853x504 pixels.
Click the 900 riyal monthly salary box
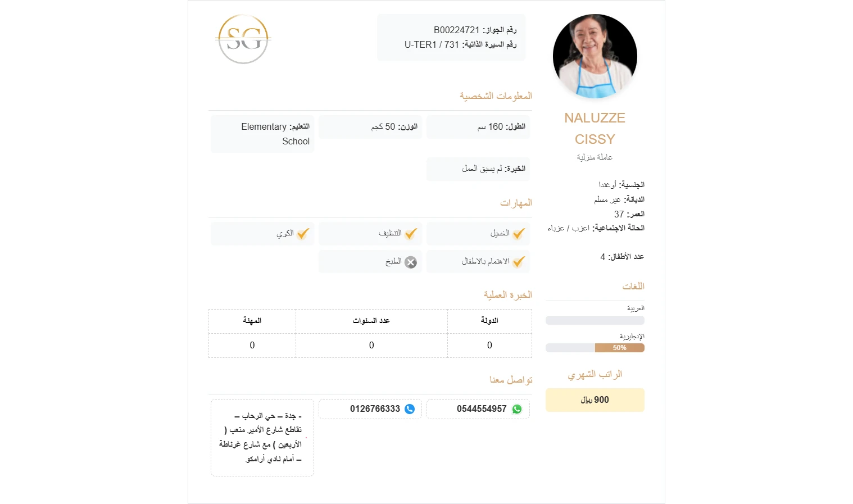[595, 400]
